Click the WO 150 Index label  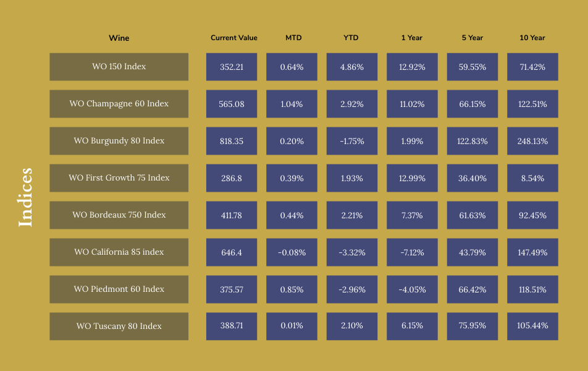pos(119,67)
